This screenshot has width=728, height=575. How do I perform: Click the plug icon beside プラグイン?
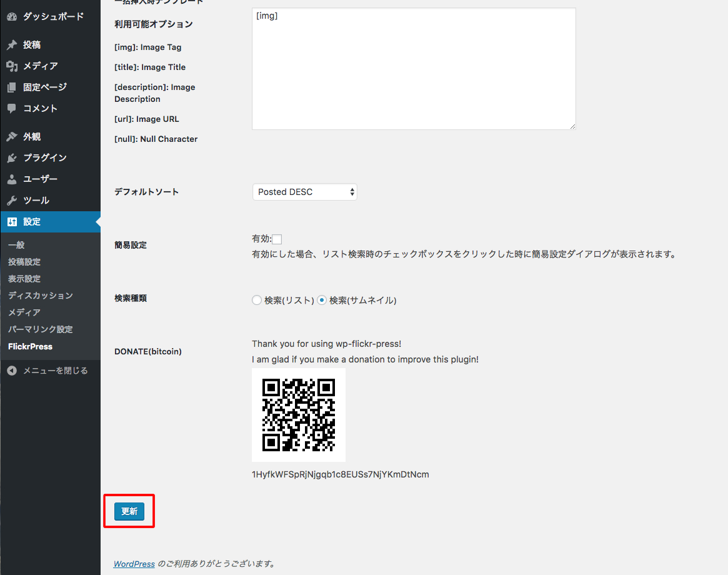pos(12,158)
